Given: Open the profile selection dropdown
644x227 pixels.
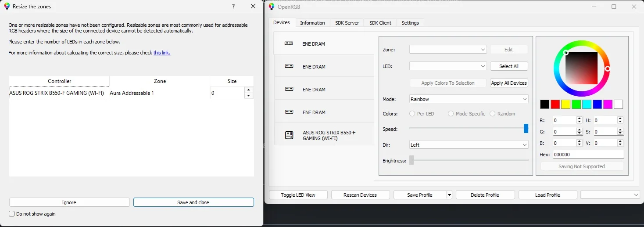Looking at the screenshot, I should 610,195.
